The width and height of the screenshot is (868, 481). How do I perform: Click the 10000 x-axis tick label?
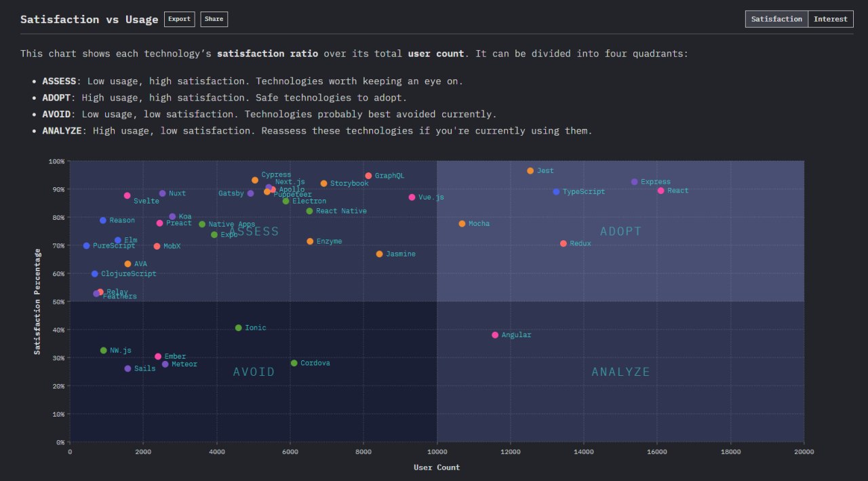[437, 451]
